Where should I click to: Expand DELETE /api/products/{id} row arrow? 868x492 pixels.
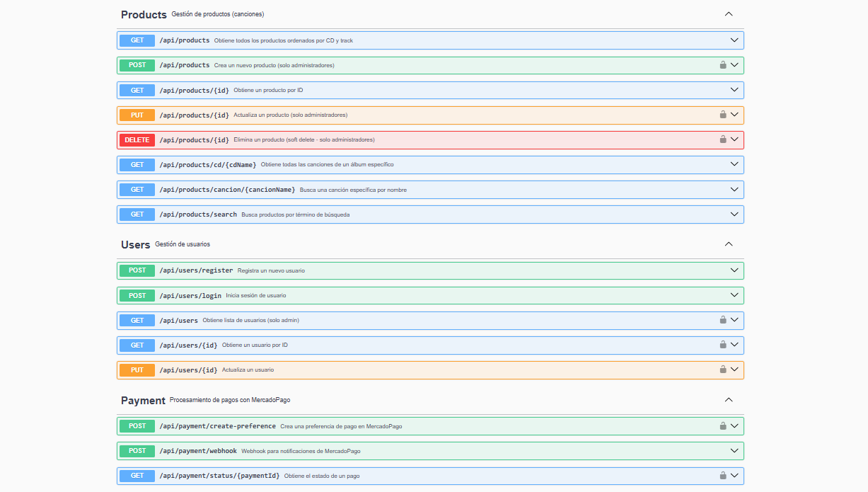(x=734, y=139)
